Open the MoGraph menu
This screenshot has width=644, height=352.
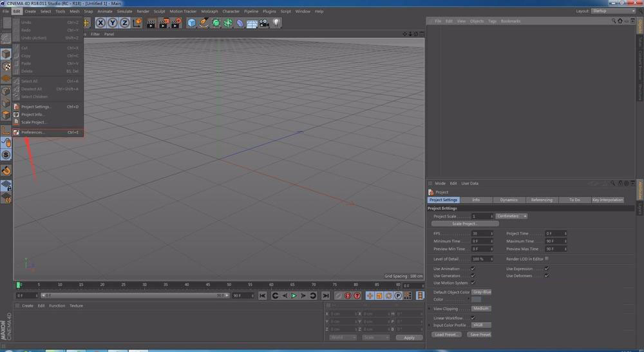point(209,12)
